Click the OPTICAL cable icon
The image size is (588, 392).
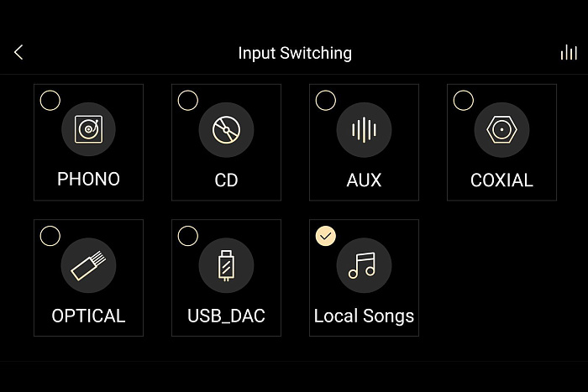88,265
